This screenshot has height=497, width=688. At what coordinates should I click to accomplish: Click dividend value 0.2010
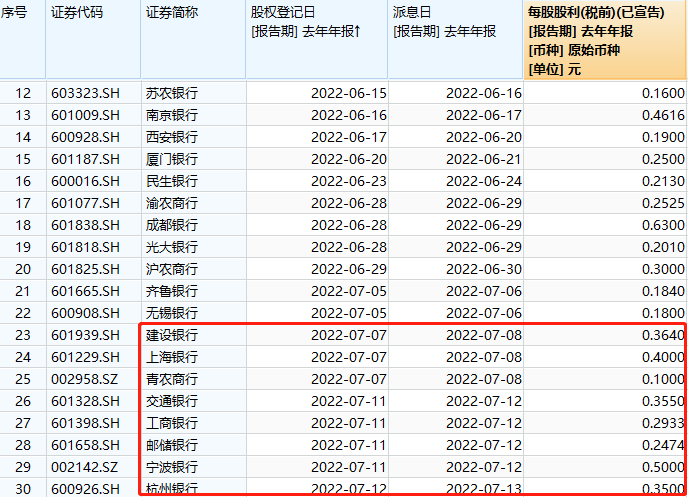[663, 247]
